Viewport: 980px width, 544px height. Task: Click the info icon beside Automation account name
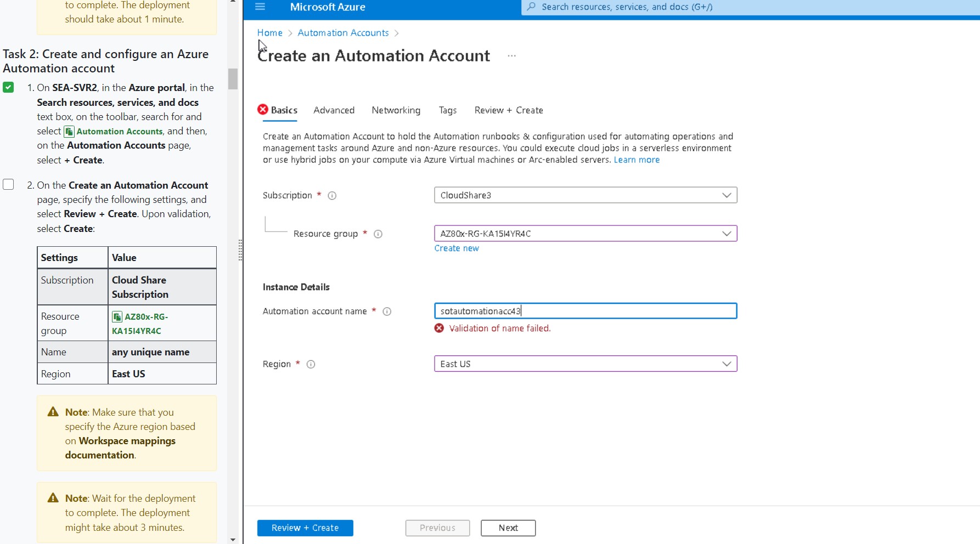(x=387, y=311)
